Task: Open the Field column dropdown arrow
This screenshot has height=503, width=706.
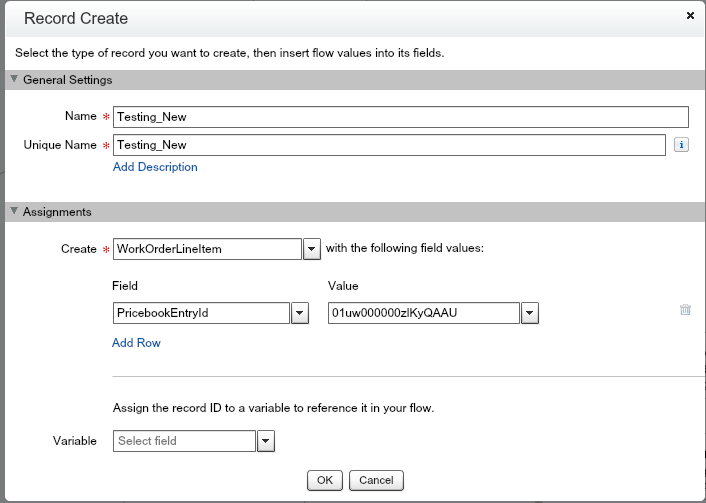Action: point(299,314)
